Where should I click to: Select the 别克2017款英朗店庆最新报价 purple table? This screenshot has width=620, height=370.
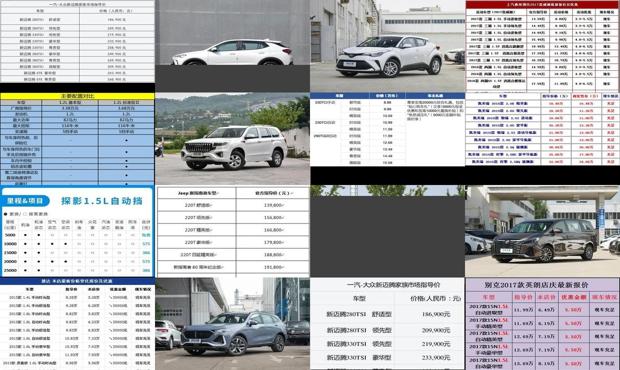coord(542,324)
